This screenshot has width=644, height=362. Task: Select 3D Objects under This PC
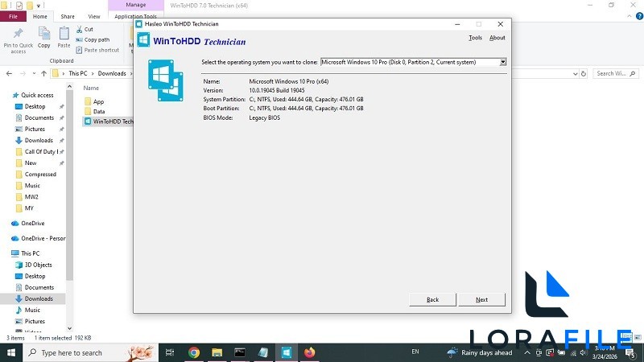click(38, 265)
